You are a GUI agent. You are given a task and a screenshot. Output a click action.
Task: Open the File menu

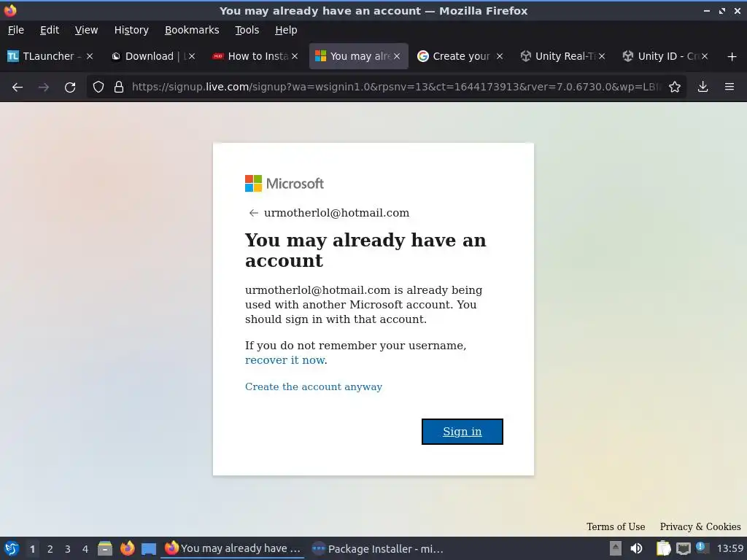[16, 30]
